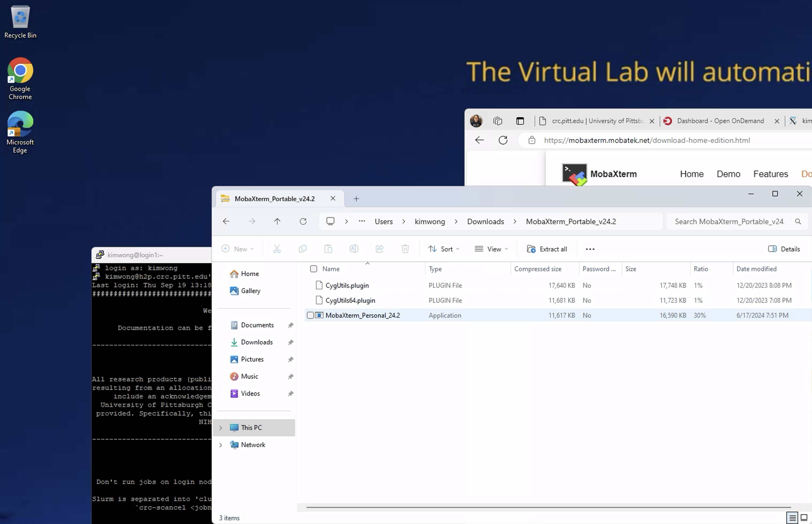This screenshot has width=812, height=524.
Task: Open Features menu on MobaXterm website
Action: (771, 174)
